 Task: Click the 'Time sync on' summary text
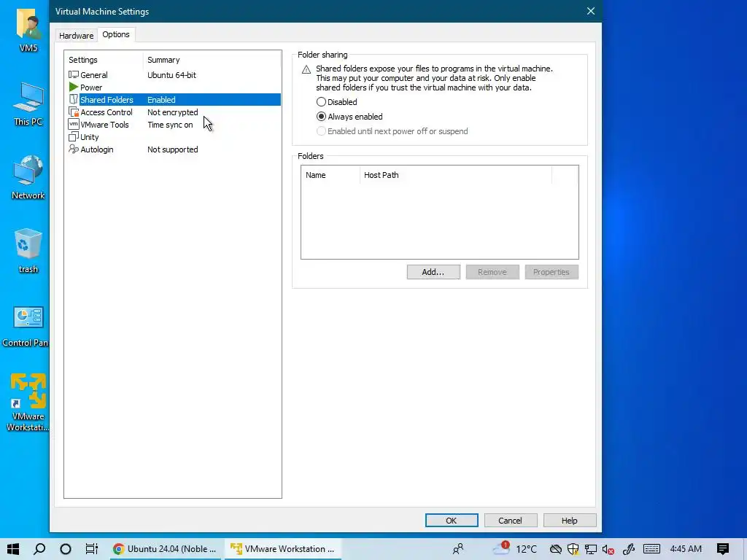click(x=170, y=124)
